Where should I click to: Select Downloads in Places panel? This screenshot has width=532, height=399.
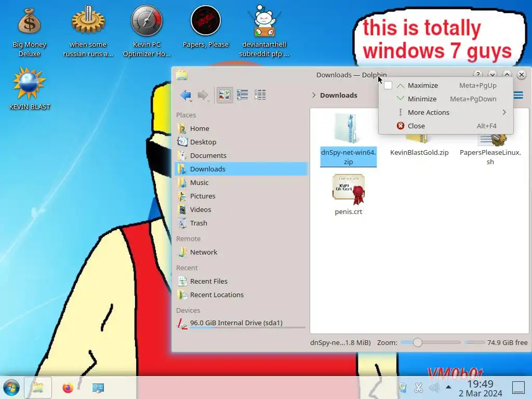pyautogui.click(x=241, y=169)
